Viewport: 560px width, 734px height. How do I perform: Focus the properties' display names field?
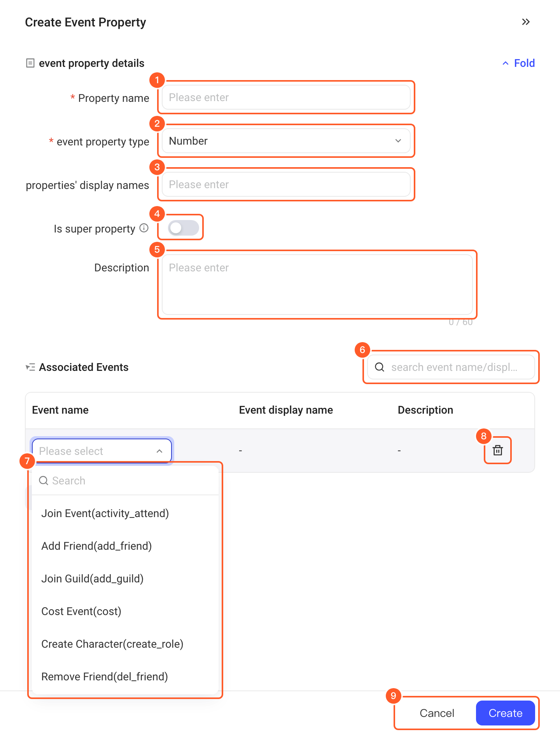pos(286,184)
